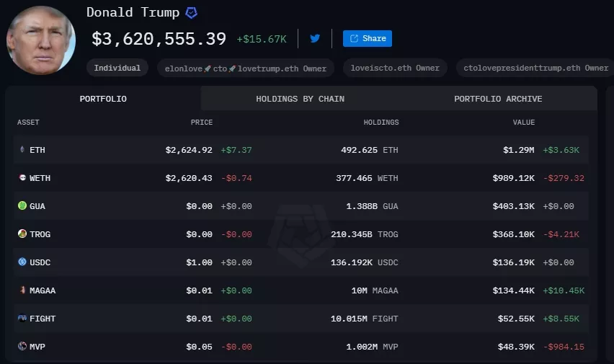Open the Portfolio Archive tab
The height and width of the screenshot is (364, 614).
click(498, 99)
